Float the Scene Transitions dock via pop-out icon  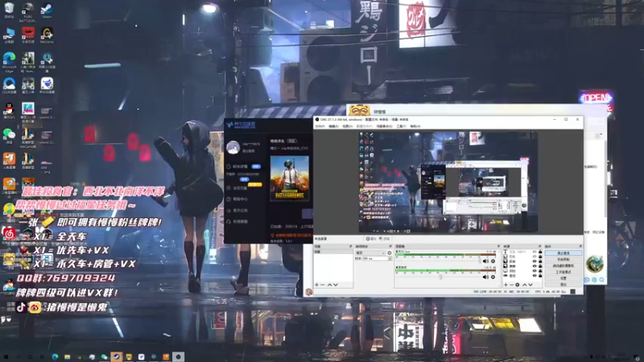pyautogui.click(x=390, y=246)
